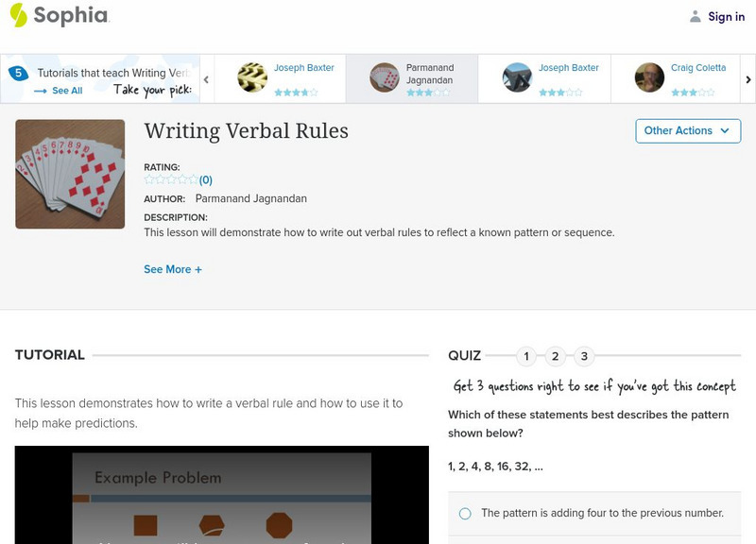Click the Example Problem video thumbnail
Screen dimensions: 756x544
[222, 496]
